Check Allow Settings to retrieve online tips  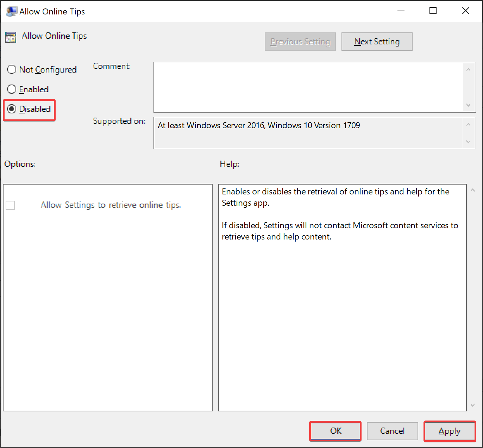point(10,205)
